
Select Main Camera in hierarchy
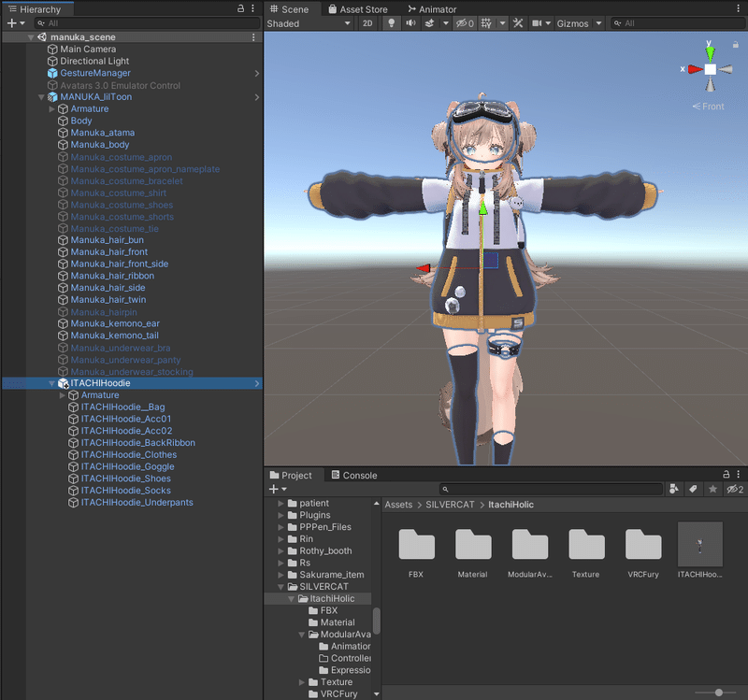[x=88, y=50]
